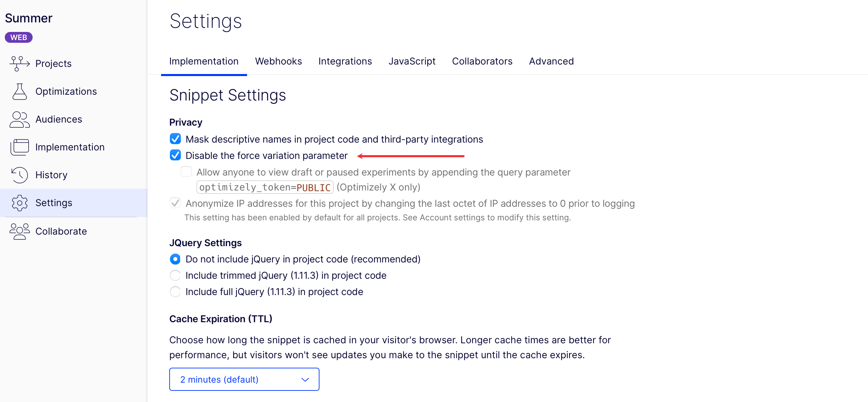Select Do not include jQuery option
This screenshot has width=868, height=402.
click(175, 259)
